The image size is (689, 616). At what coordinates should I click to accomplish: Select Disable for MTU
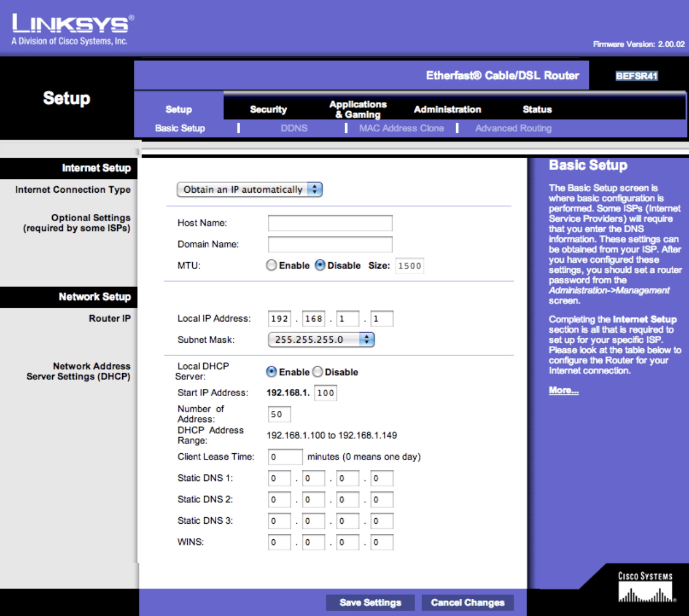pos(320,266)
